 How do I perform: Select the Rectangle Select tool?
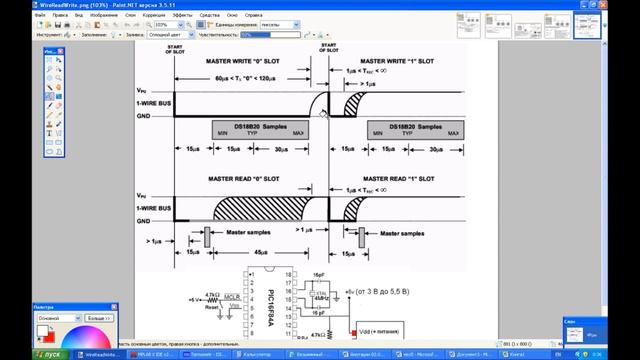coord(49,60)
